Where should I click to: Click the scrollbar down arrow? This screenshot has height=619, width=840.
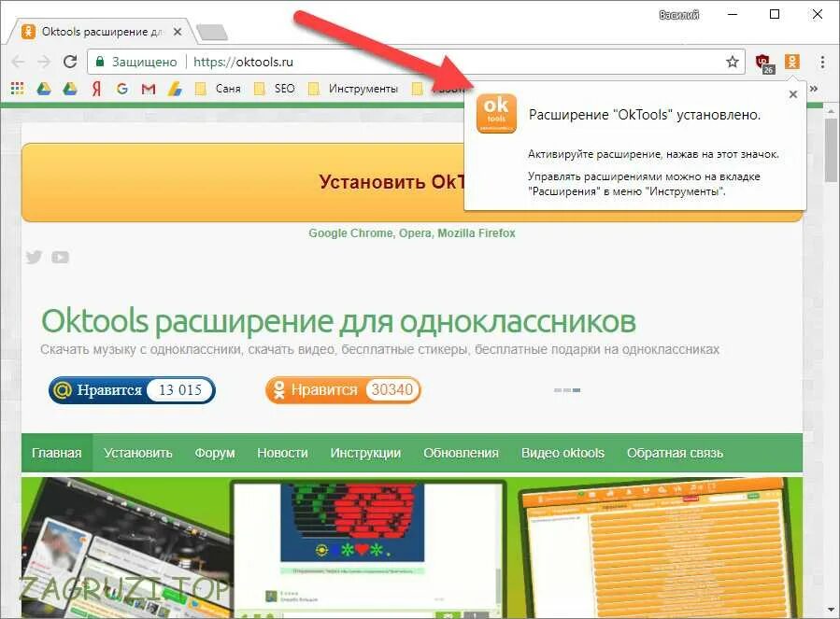(831, 610)
